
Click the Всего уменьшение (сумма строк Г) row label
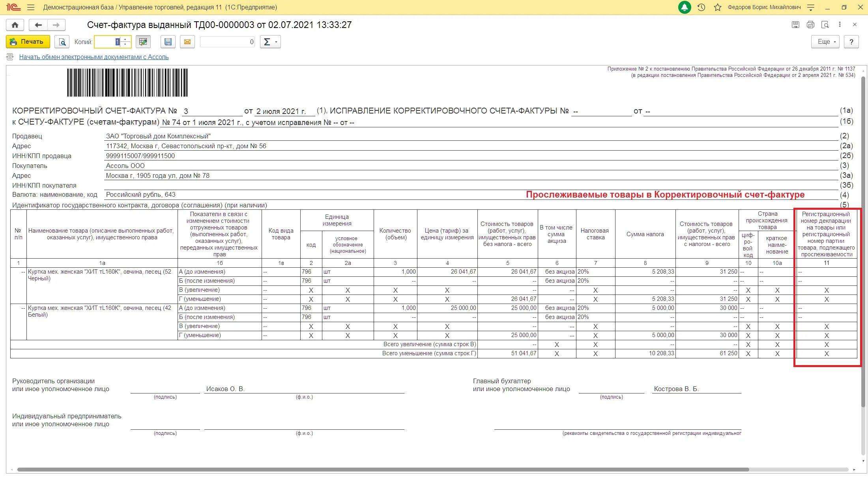click(x=429, y=353)
